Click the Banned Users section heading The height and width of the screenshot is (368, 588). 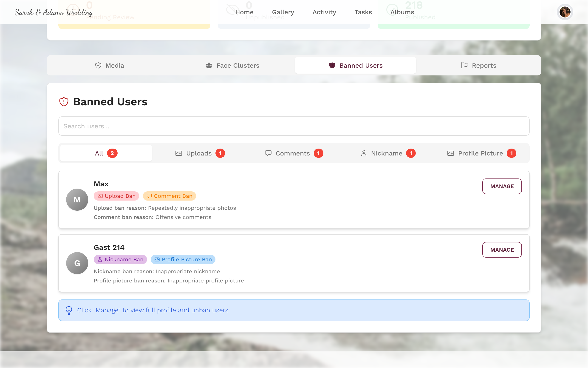[110, 102]
